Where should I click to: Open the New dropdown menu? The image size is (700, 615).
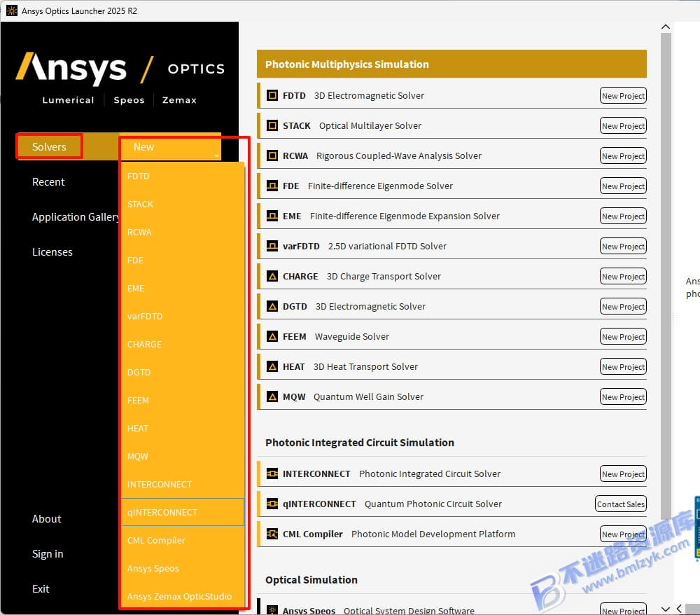(170, 147)
